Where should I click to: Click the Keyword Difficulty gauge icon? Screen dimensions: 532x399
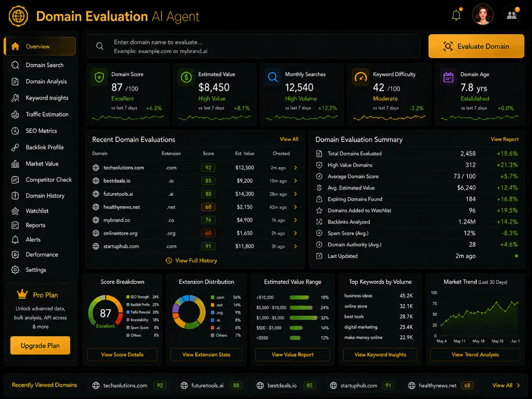tap(360, 78)
